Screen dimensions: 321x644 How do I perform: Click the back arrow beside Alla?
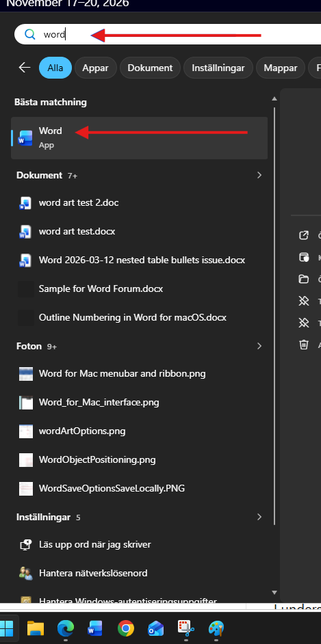pyautogui.click(x=25, y=68)
